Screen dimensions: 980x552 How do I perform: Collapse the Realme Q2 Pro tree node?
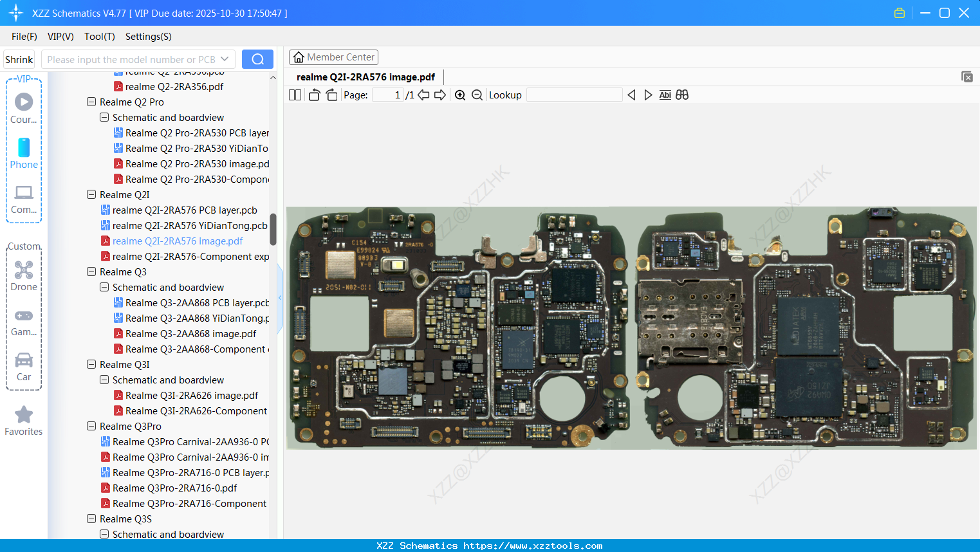tap(91, 102)
